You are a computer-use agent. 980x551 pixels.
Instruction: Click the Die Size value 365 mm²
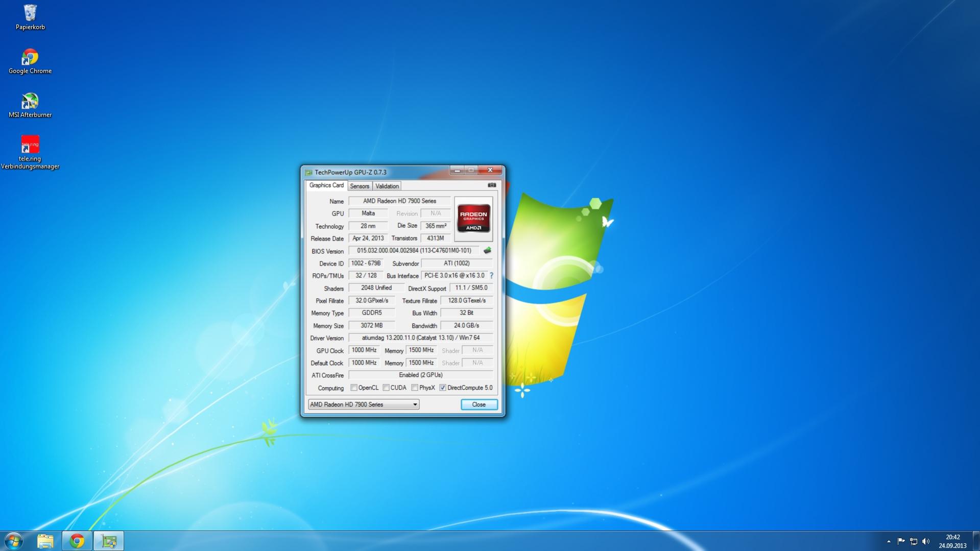click(x=436, y=226)
